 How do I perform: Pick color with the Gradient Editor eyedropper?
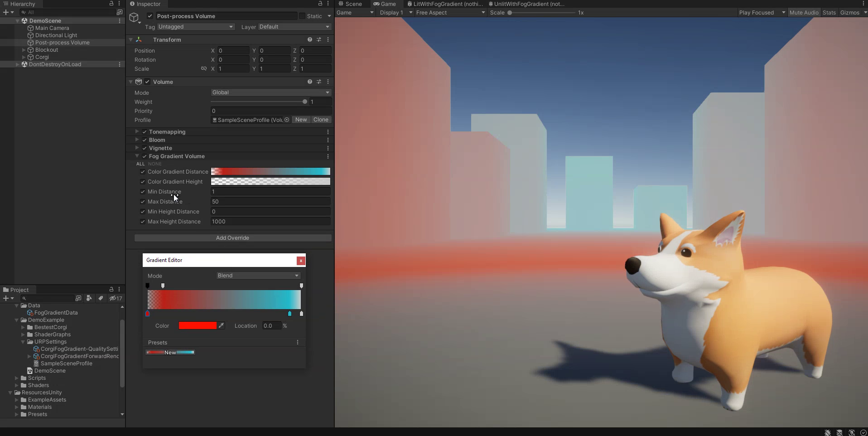point(221,326)
